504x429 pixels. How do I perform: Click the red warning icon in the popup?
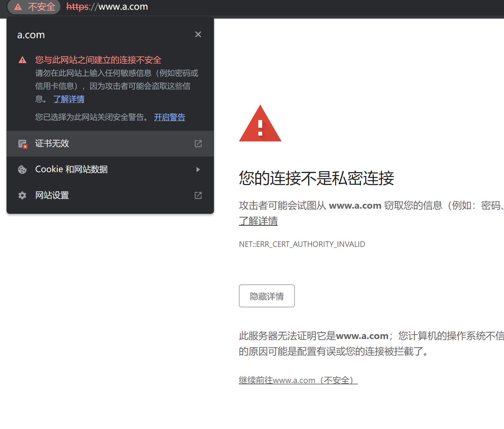click(x=22, y=60)
